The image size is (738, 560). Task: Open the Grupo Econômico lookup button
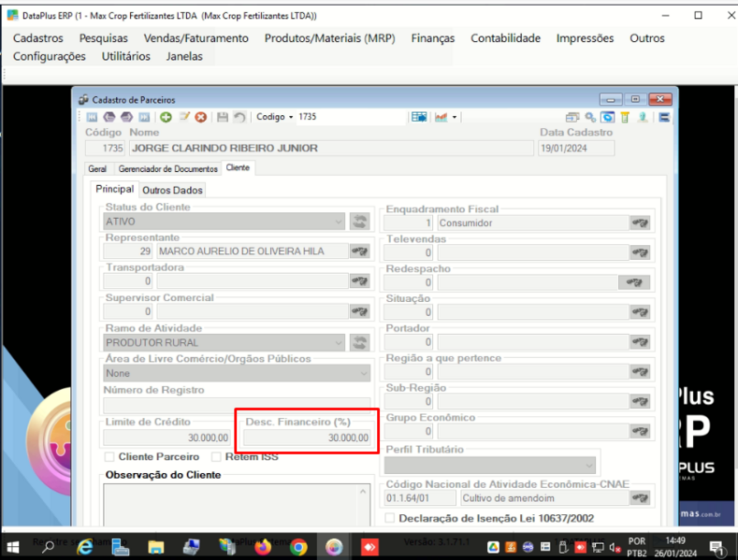point(640,431)
